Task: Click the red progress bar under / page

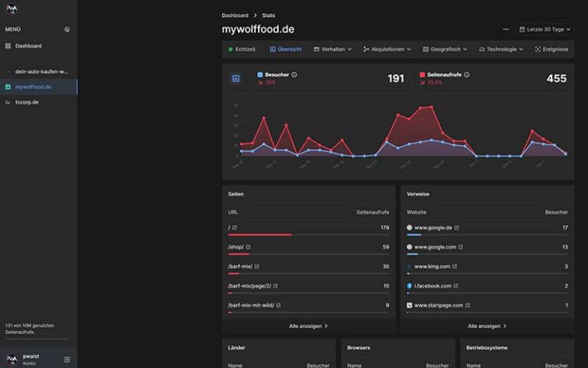Action: click(x=260, y=235)
